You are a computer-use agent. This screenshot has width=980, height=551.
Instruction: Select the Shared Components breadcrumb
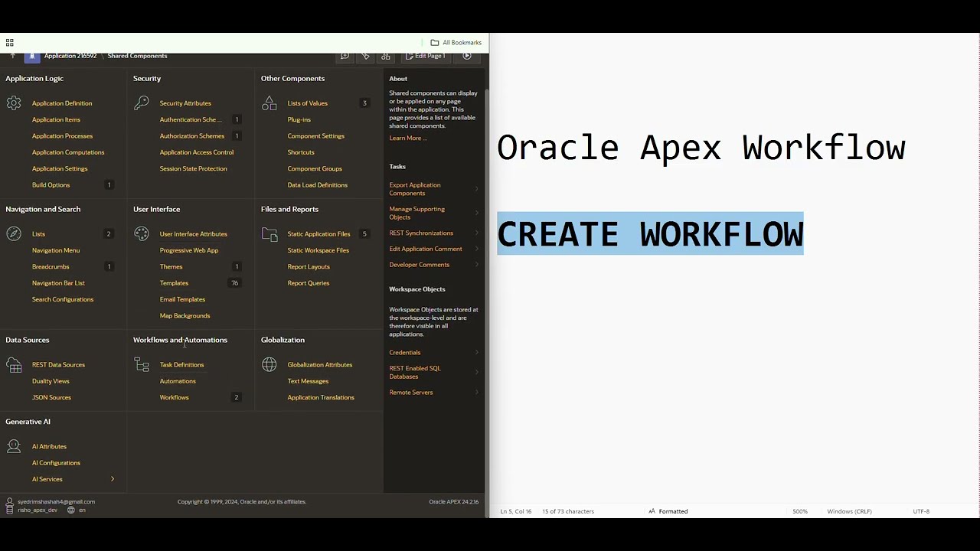pos(137,56)
